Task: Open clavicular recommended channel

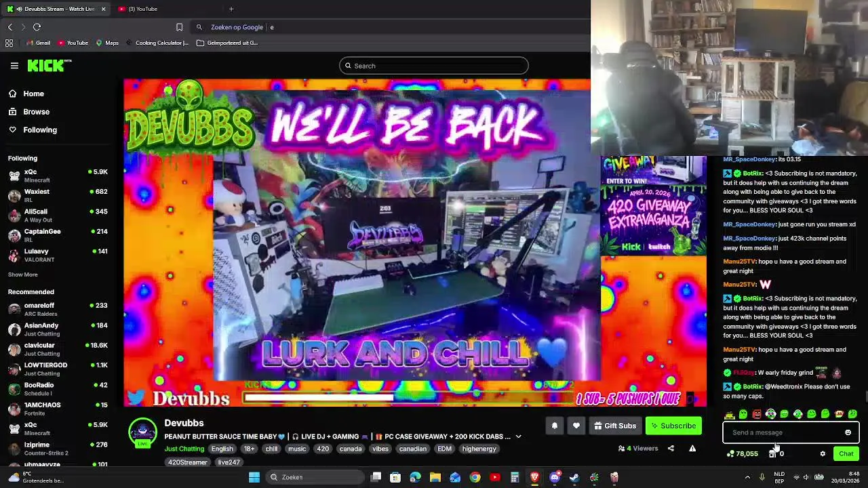Action: (58, 349)
